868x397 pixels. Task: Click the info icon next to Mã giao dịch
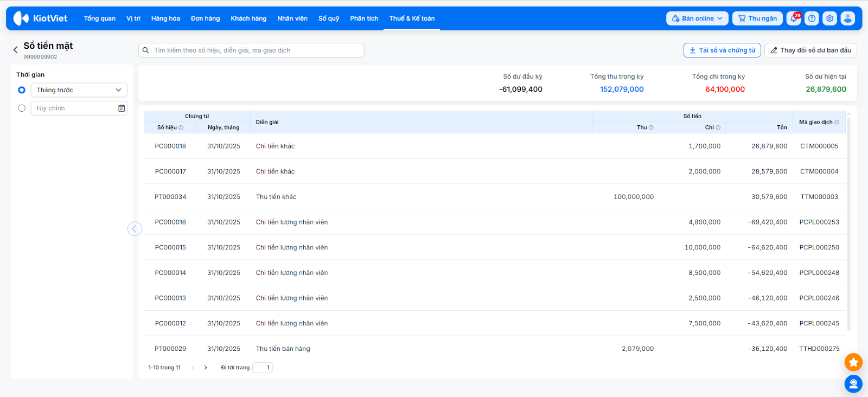tap(837, 123)
